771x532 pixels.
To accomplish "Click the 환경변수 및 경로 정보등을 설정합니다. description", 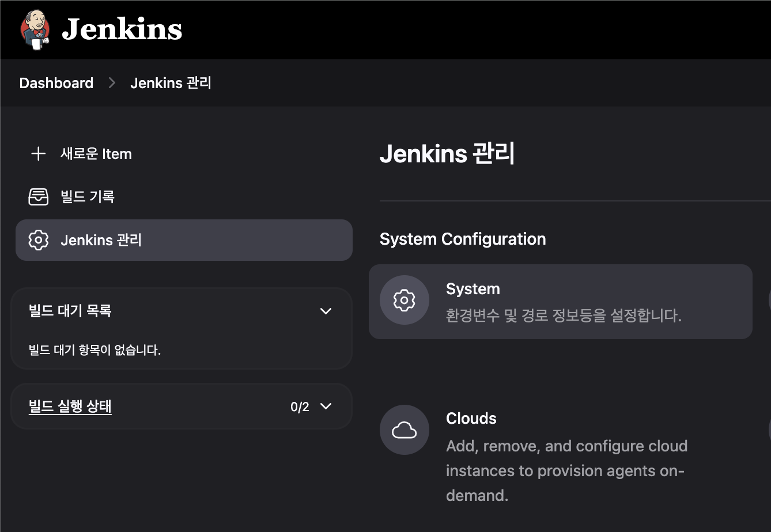I will click(x=564, y=316).
